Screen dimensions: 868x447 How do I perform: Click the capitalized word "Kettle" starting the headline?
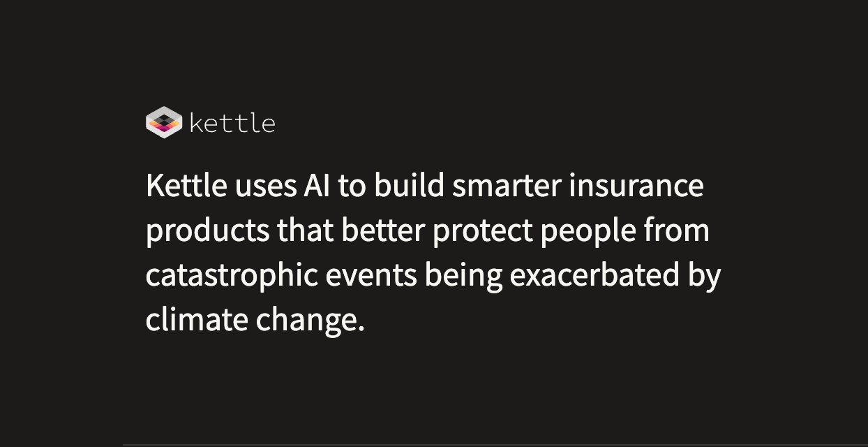(186, 186)
